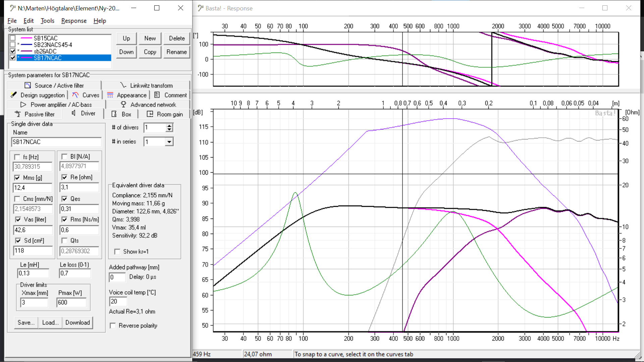Click the Le loss field 0,7
644x362 pixels.
[75, 273]
